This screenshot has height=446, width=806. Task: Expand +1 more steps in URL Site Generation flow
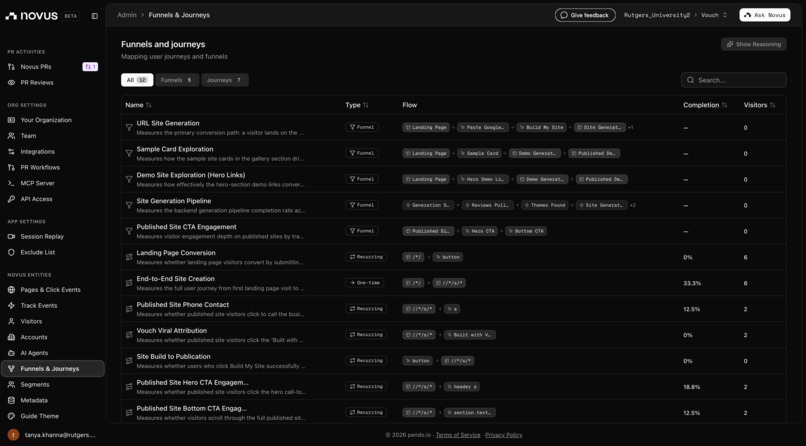pos(631,127)
